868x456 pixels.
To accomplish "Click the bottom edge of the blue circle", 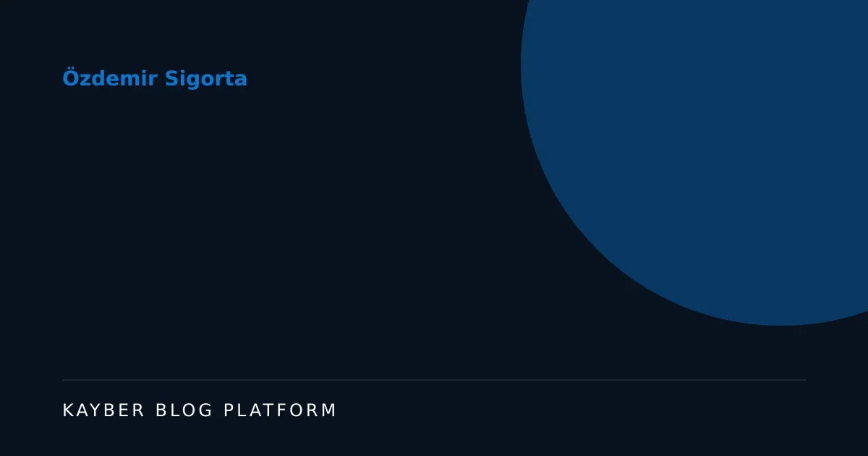I will 781,325.
